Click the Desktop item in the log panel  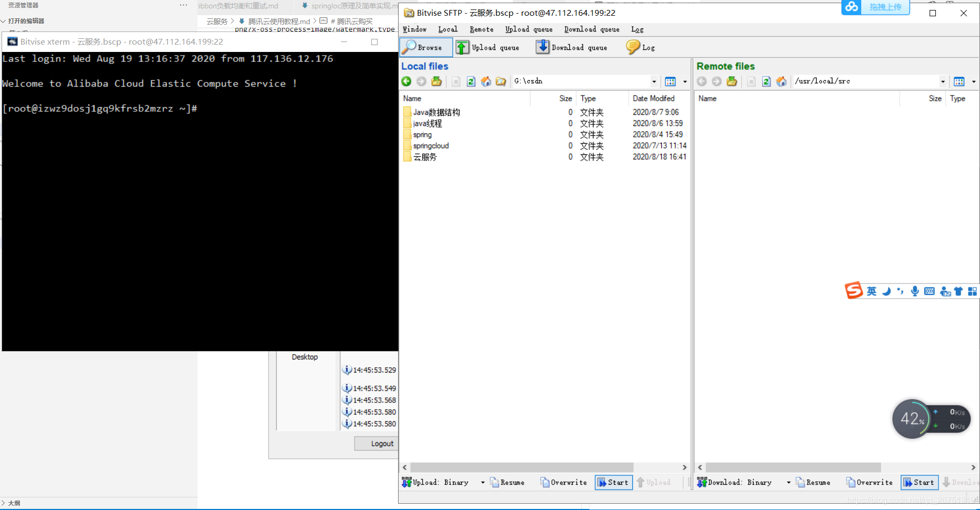tap(305, 357)
